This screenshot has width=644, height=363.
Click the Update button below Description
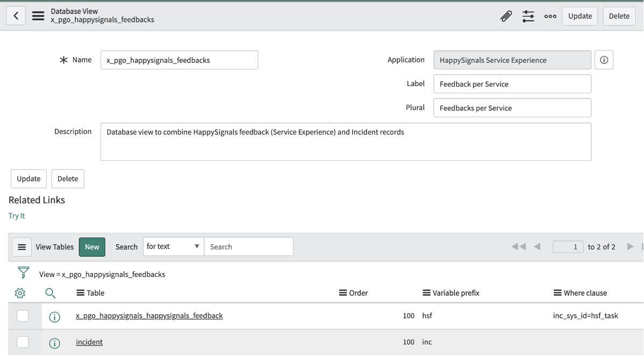coord(28,179)
